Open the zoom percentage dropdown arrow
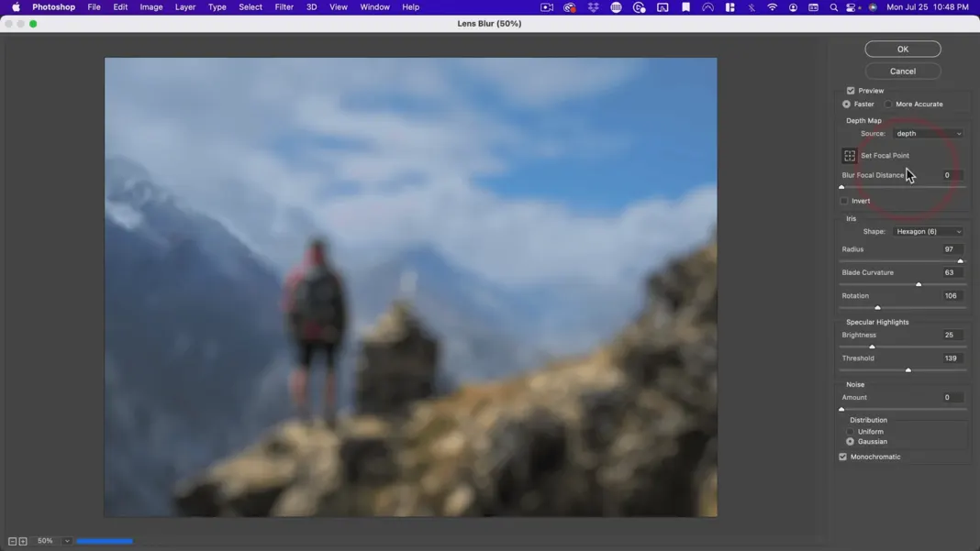The height and width of the screenshot is (551, 980). (67, 541)
